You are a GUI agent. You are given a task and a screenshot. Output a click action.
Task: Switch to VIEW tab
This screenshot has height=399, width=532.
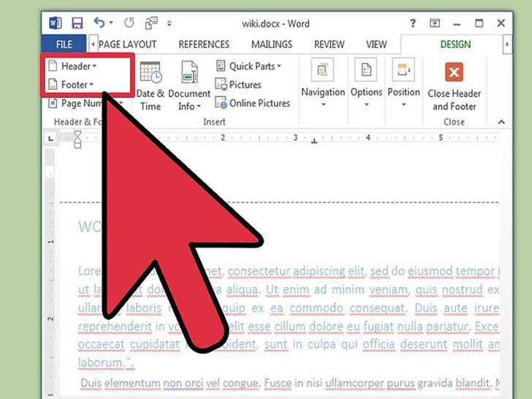pyautogui.click(x=376, y=45)
